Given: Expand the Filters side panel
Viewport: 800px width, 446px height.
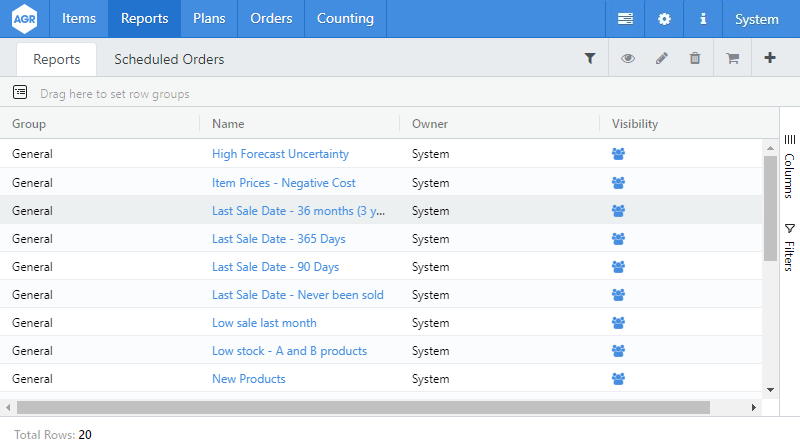Looking at the screenshot, I should tap(789, 241).
